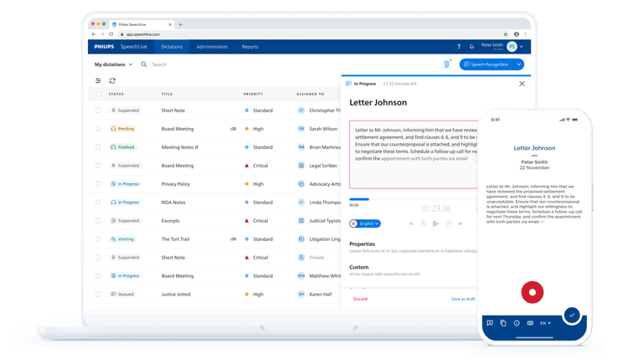Select the Privacy Policy row checkbox
This screenshot has width=628, height=364.
(x=98, y=184)
